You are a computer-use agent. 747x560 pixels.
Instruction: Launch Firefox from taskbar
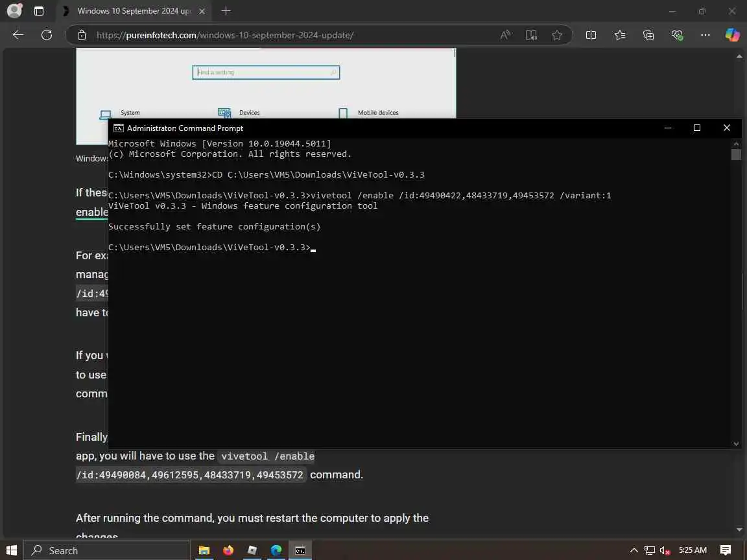[x=228, y=550]
